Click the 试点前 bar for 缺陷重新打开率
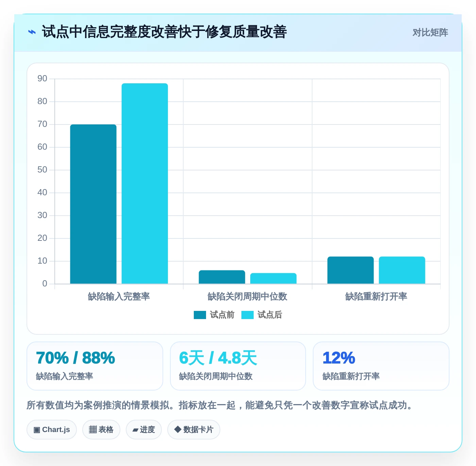Viewport: 476px width, 466px height. click(x=351, y=270)
